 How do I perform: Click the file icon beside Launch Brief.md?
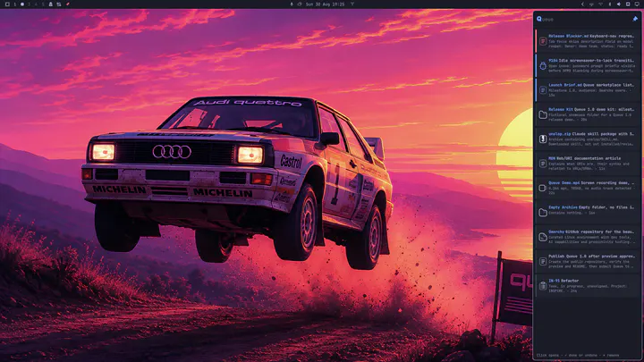(x=543, y=90)
